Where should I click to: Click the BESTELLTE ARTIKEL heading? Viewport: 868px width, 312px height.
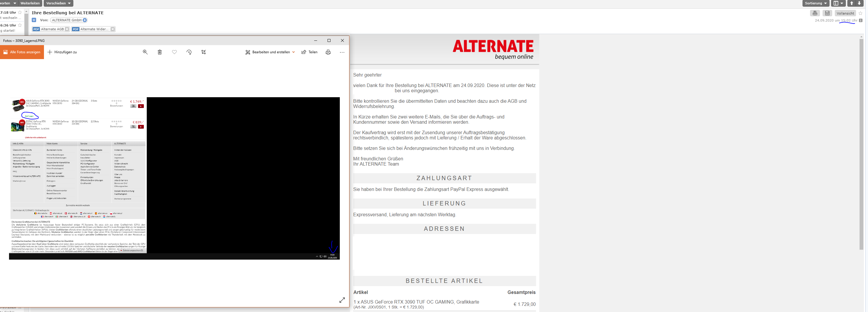click(444, 281)
